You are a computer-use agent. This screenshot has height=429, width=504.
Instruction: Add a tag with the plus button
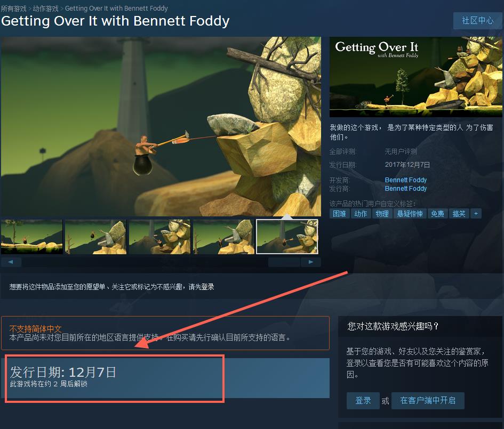pos(476,214)
